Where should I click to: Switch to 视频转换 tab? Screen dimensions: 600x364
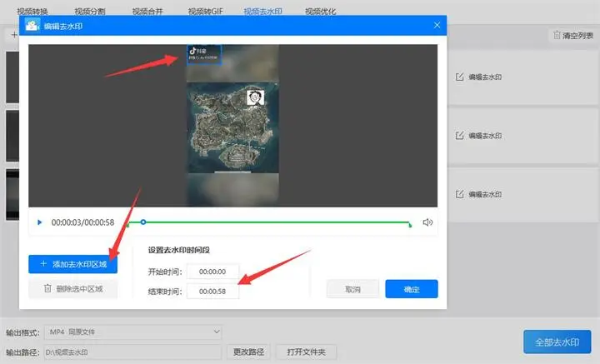point(32,12)
